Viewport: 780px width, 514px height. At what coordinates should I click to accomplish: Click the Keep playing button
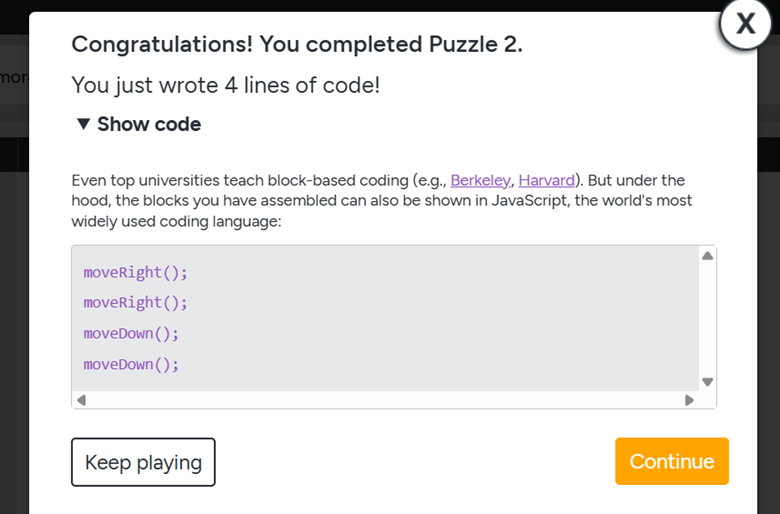(x=143, y=462)
